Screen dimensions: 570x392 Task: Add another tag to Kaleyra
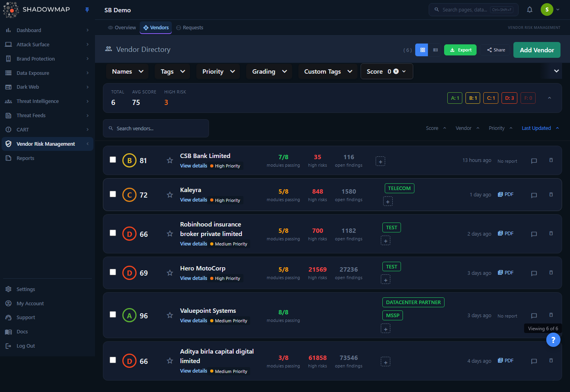tap(388, 202)
